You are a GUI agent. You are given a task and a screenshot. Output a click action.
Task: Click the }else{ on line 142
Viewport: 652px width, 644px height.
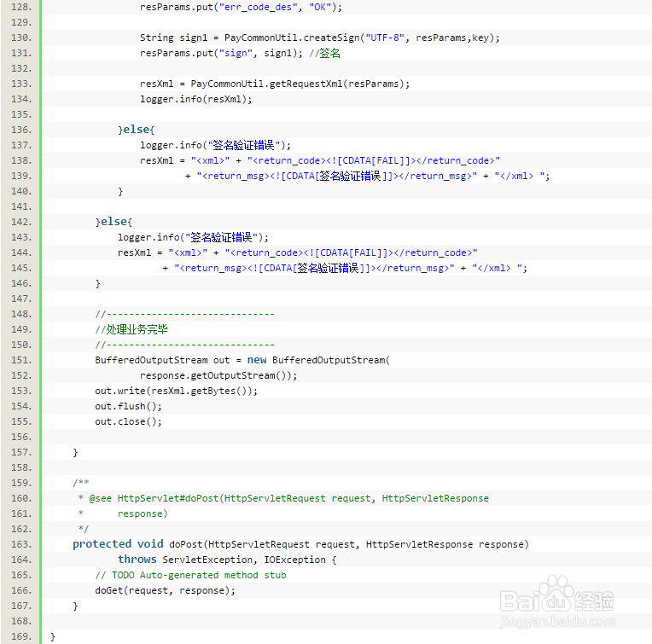click(x=114, y=222)
